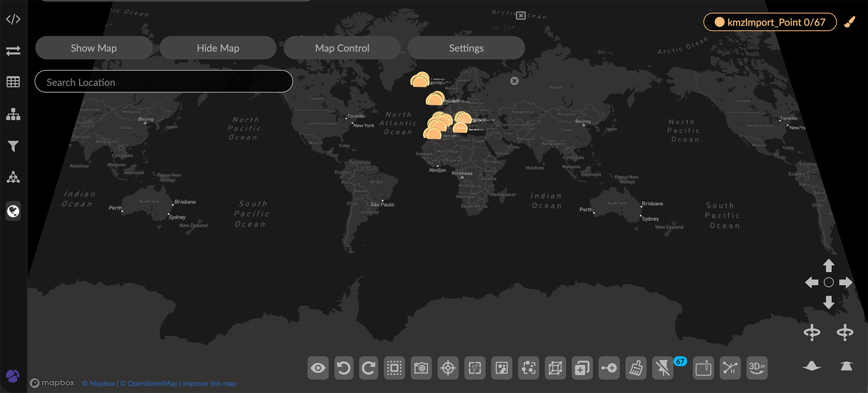
Task: Open the table grid view in sidebar
Action: tap(13, 82)
